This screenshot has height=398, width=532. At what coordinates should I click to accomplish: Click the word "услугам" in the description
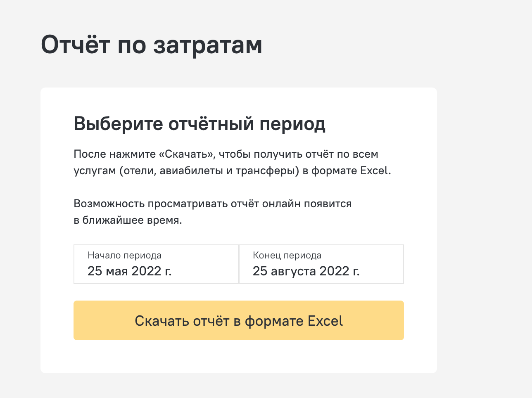(x=95, y=171)
